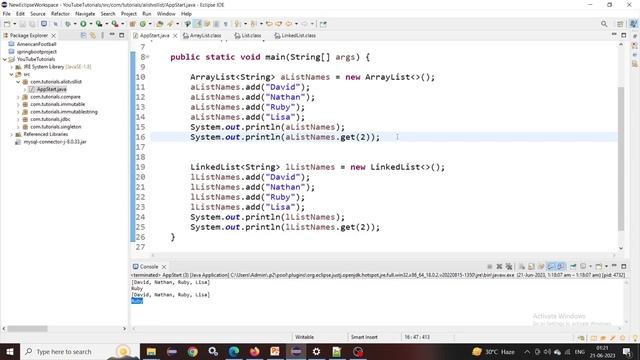The image size is (640, 360).
Task: Open dropdown arrow next to Debug button
Action: pyautogui.click(x=75, y=24)
